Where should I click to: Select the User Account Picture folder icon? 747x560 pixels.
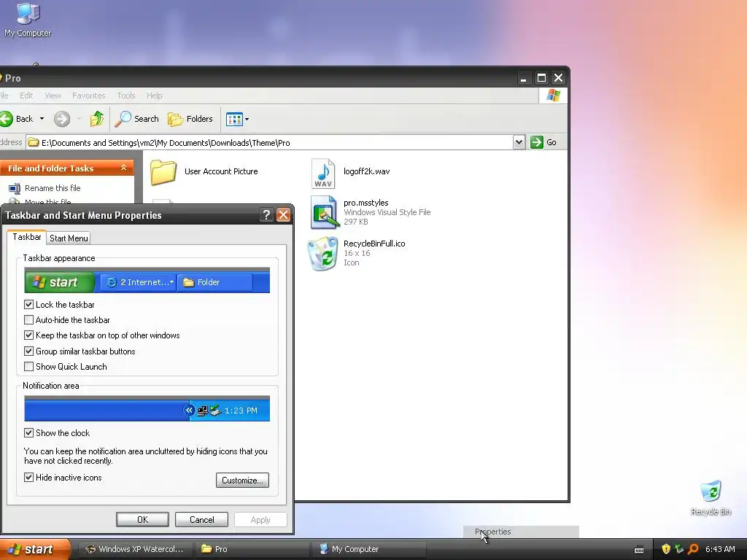point(163,172)
